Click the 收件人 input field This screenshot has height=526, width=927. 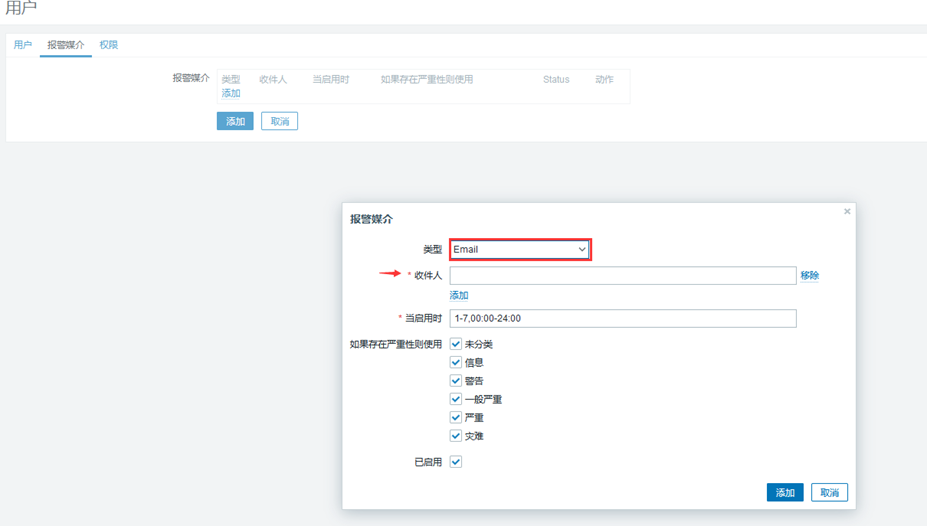623,275
